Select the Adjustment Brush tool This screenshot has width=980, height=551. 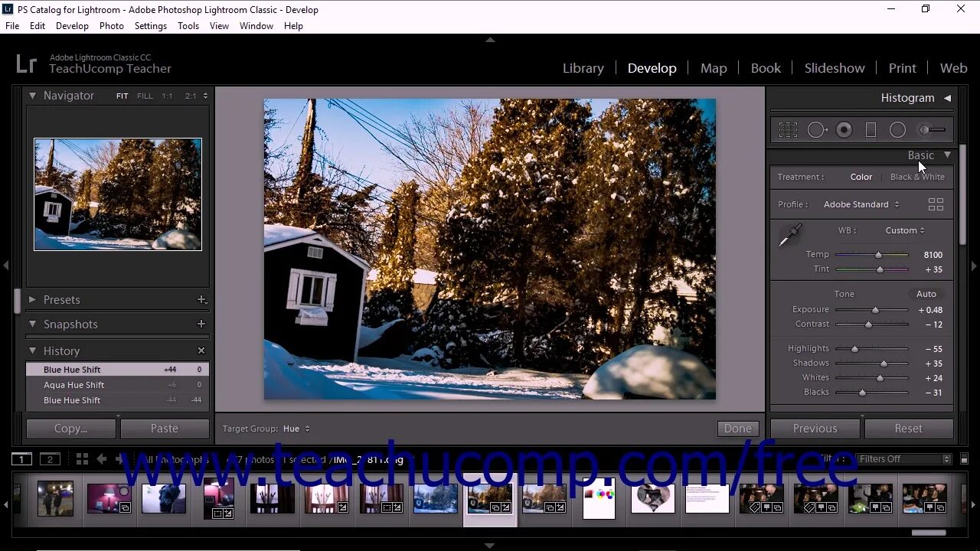pyautogui.click(x=932, y=130)
